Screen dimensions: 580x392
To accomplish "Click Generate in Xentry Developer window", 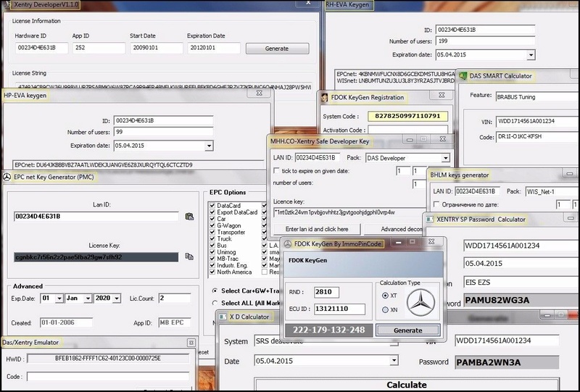I will click(277, 49).
